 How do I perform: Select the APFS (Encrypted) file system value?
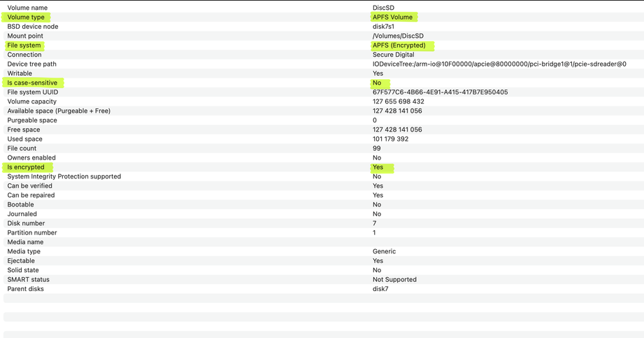click(x=399, y=45)
